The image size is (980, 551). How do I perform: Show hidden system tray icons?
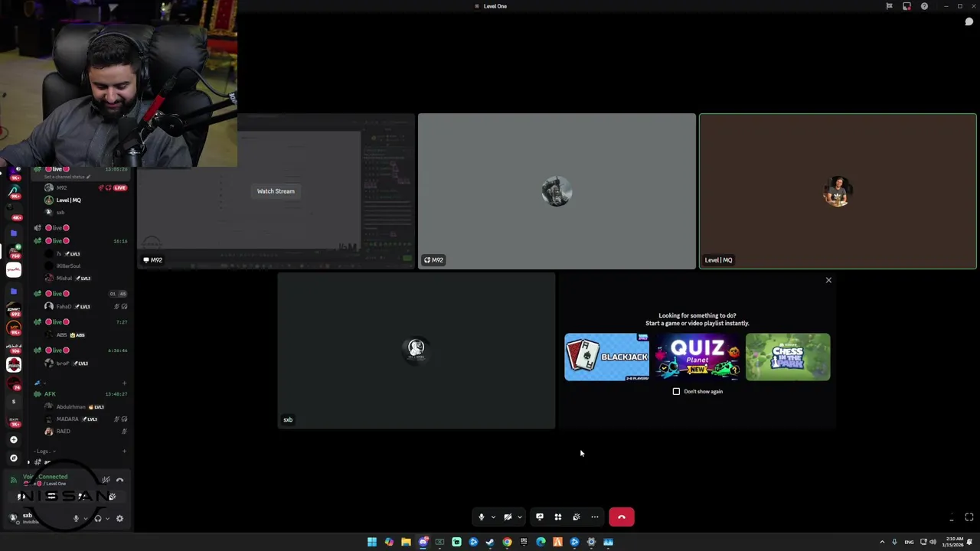click(x=882, y=542)
